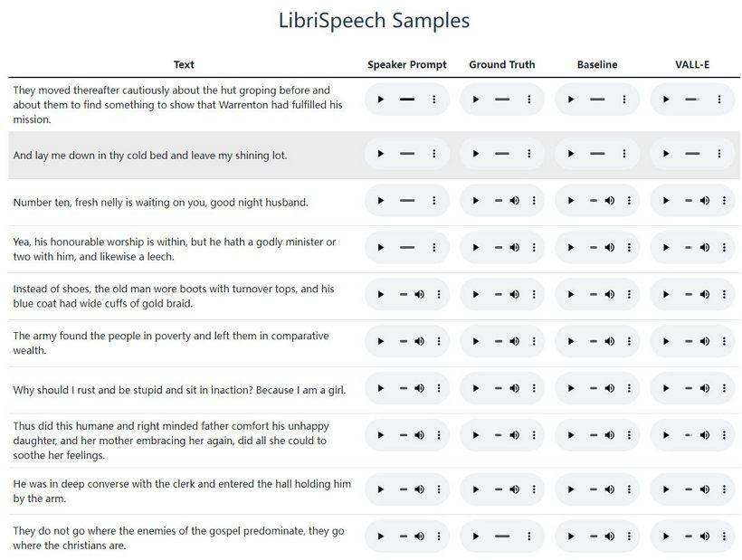This screenshot has height=560, width=742.
Task: Mute Speaker Prompt for 'army found the people'
Action: [x=419, y=341]
